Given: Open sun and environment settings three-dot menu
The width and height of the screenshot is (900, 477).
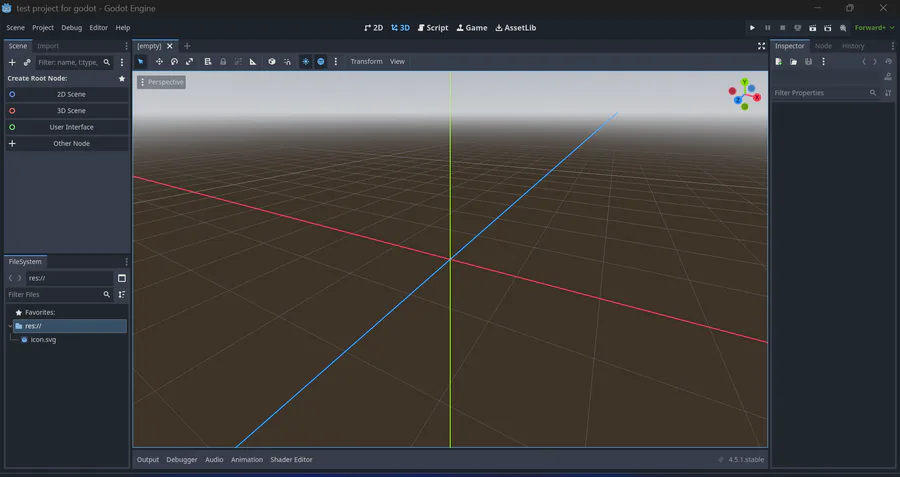Looking at the screenshot, I should [336, 61].
